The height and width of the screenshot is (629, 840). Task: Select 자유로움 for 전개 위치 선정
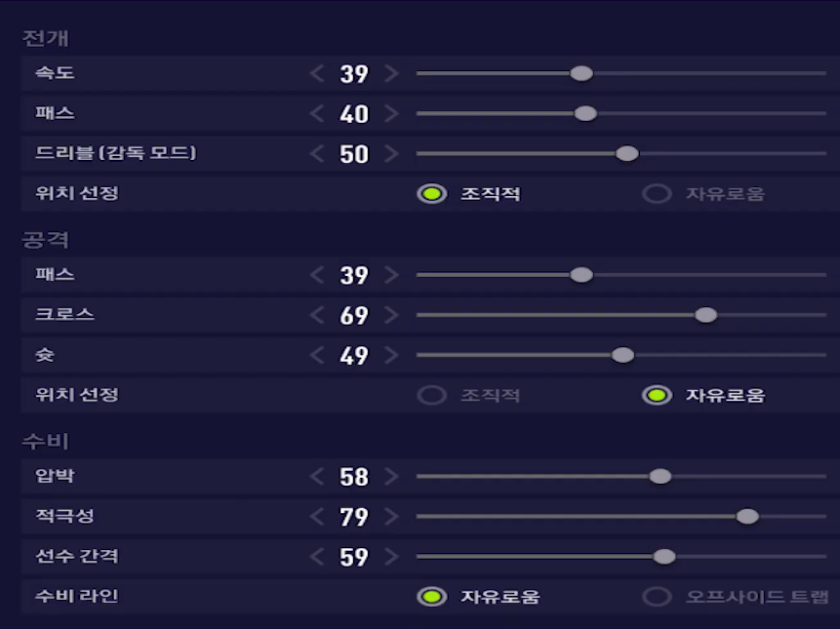(x=657, y=194)
